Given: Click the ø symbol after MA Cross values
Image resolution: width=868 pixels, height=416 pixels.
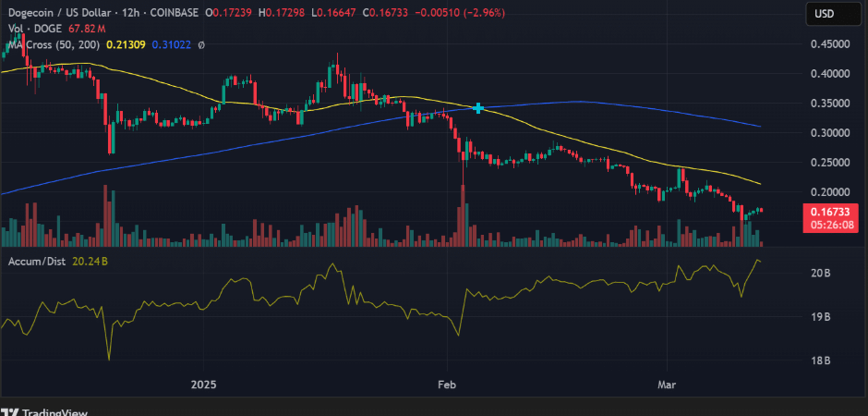Looking at the screenshot, I should (x=201, y=44).
